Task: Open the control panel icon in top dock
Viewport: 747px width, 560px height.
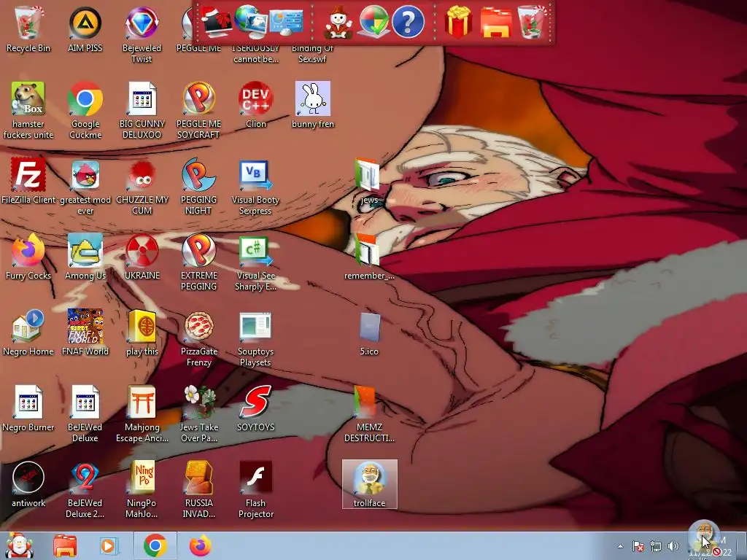Action: (x=286, y=22)
